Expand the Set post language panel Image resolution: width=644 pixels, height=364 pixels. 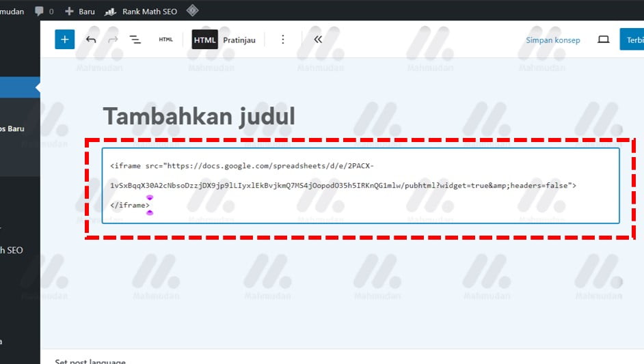pos(90,360)
